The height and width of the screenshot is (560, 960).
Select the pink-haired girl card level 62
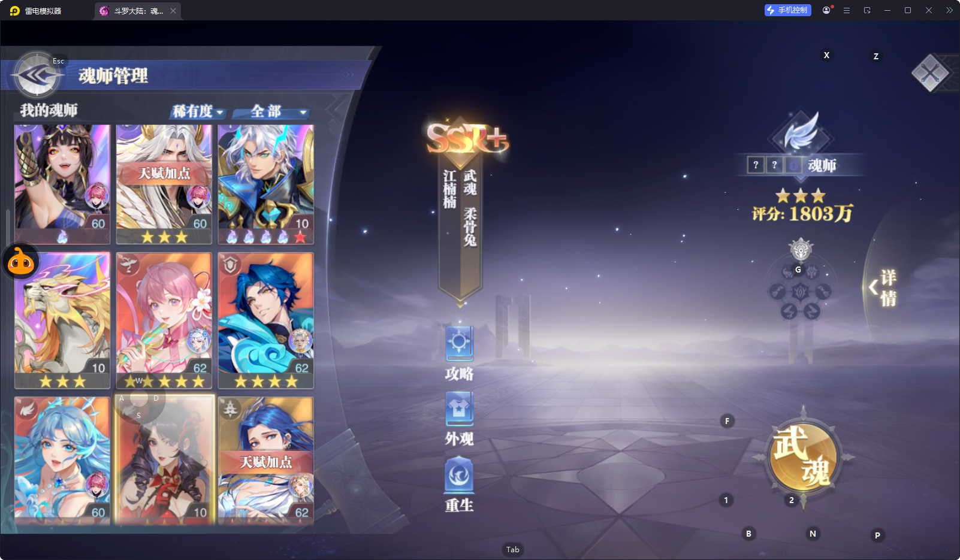[164, 320]
